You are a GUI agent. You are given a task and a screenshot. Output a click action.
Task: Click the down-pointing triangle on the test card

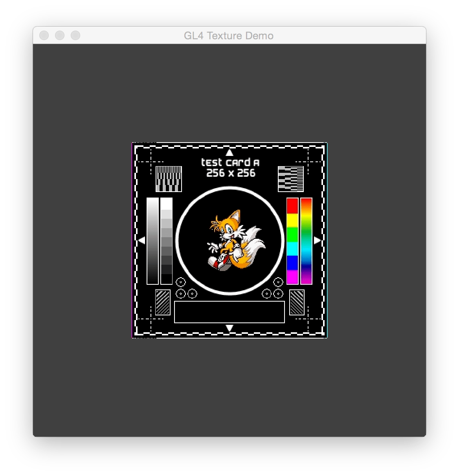tap(229, 328)
